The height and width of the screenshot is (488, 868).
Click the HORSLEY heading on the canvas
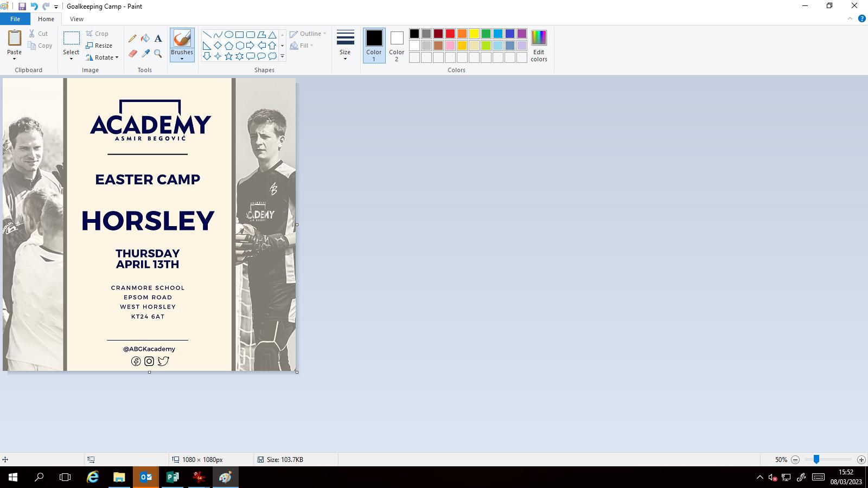148,221
